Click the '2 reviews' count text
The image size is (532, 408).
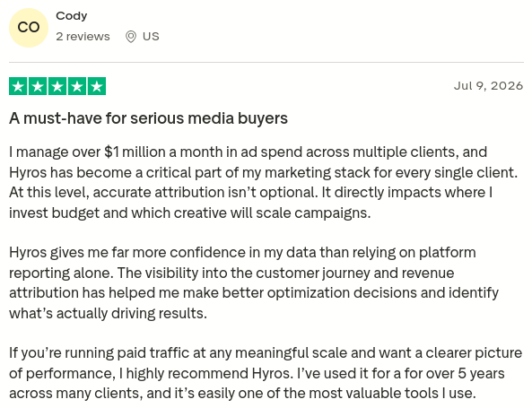83,36
